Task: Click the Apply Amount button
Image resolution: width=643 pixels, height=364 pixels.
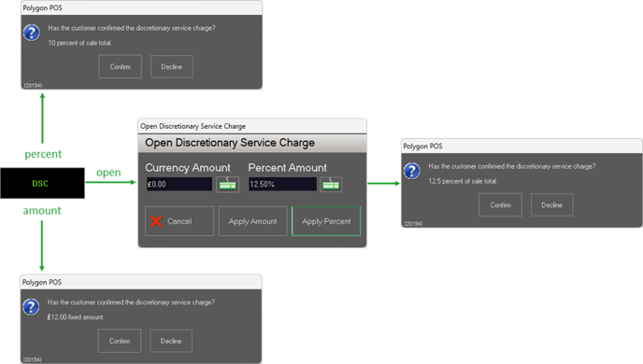Action: (x=252, y=221)
